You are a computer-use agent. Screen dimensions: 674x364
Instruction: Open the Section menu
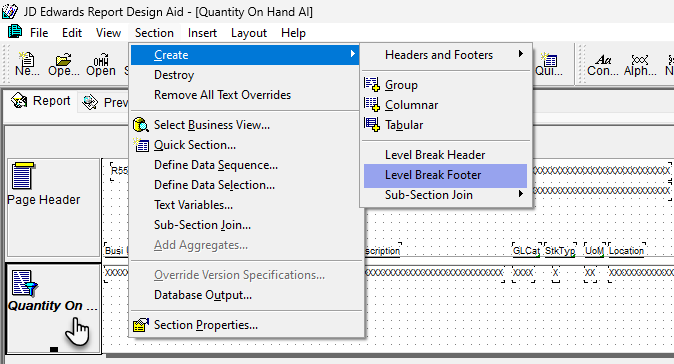click(x=154, y=33)
